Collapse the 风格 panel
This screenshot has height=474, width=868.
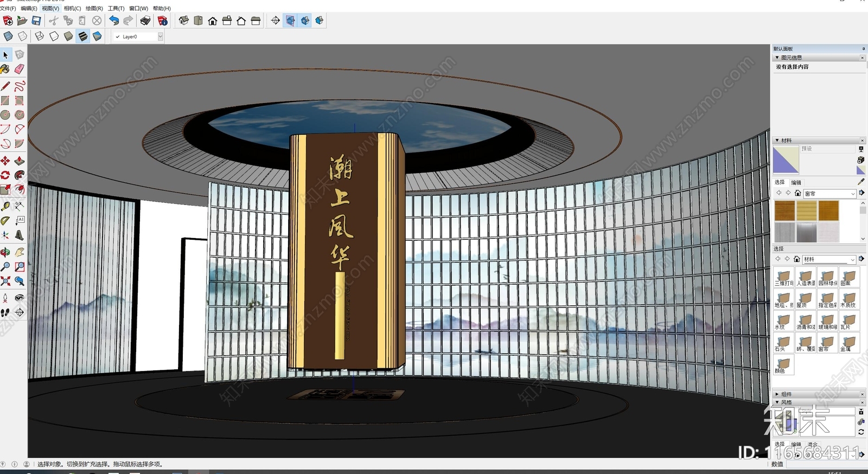[x=777, y=402]
